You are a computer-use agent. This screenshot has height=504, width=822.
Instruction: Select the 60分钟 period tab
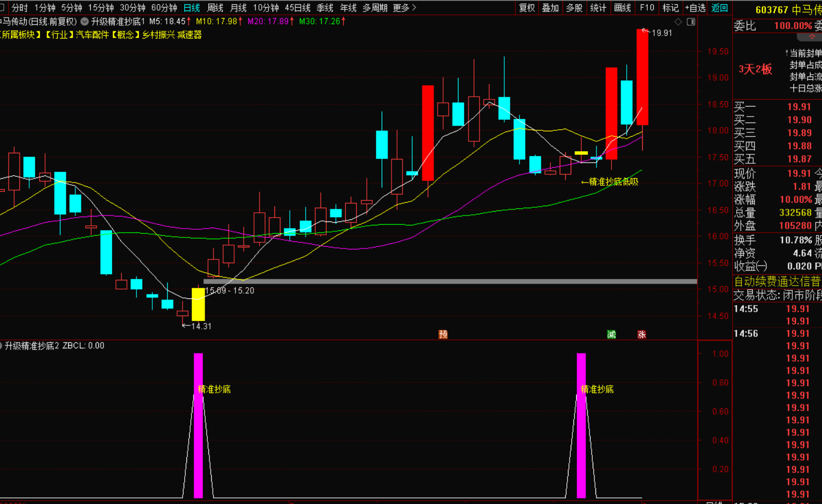164,8
